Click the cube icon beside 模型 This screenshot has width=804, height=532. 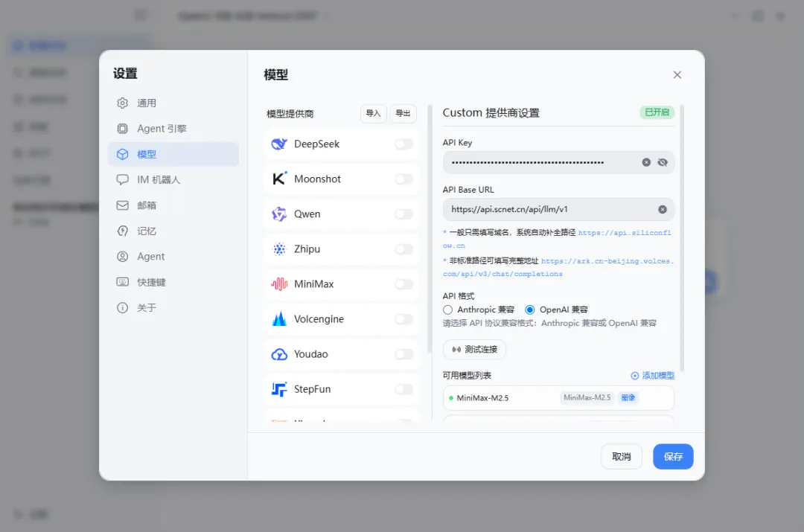[123, 154]
